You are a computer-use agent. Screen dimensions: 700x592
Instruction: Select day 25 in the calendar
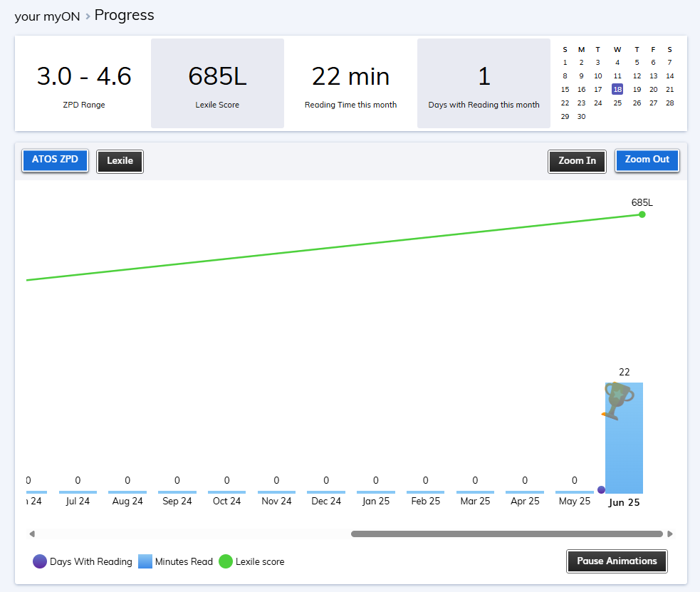click(x=617, y=103)
